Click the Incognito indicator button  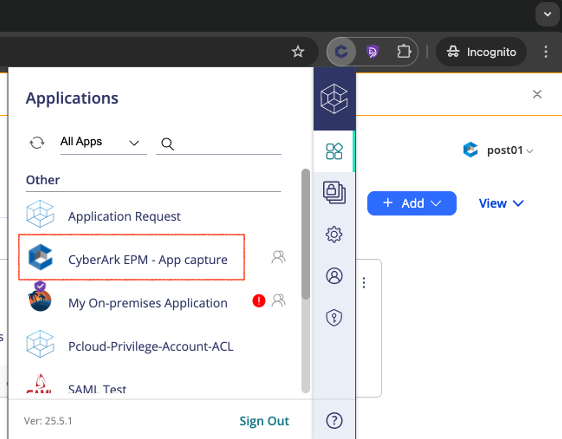pos(481,52)
